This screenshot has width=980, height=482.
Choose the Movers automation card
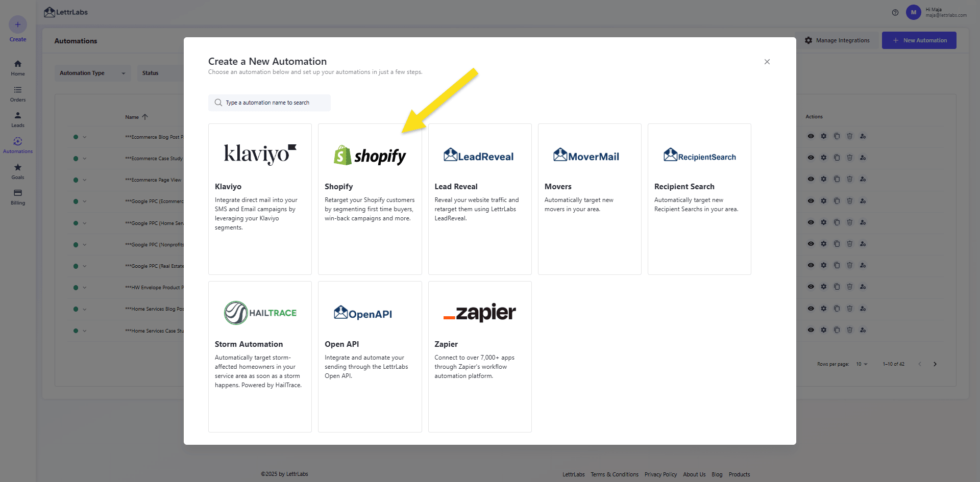(590, 199)
